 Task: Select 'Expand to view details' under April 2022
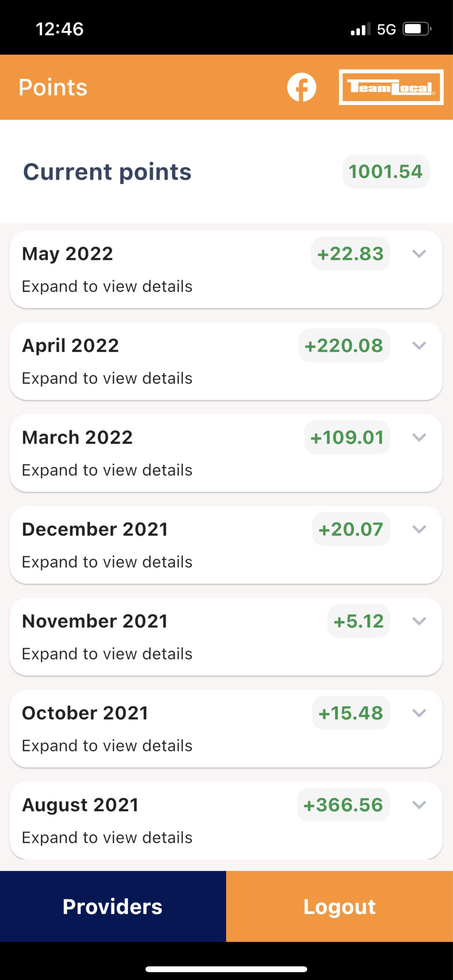(107, 378)
